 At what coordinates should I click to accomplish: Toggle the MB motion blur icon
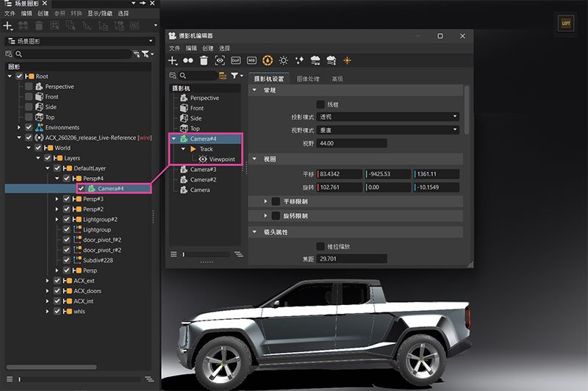pyautogui.click(x=251, y=60)
